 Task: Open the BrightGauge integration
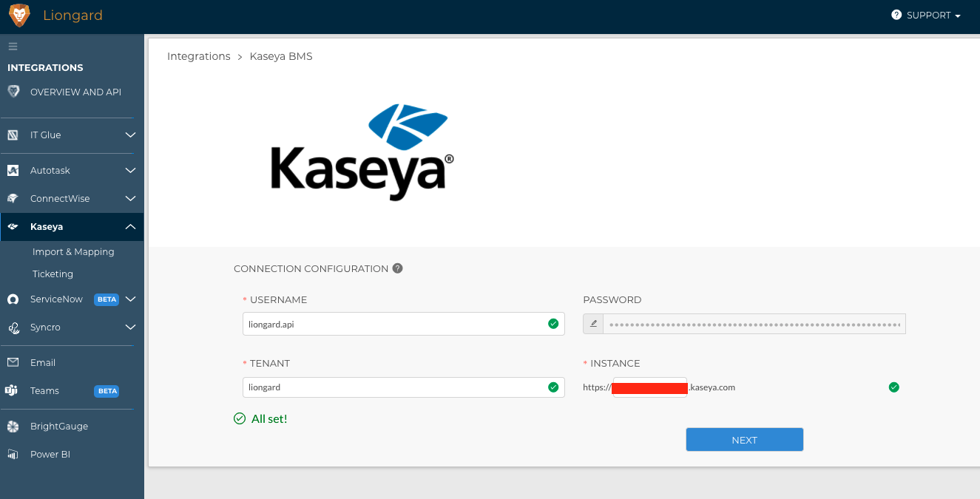[59, 427]
